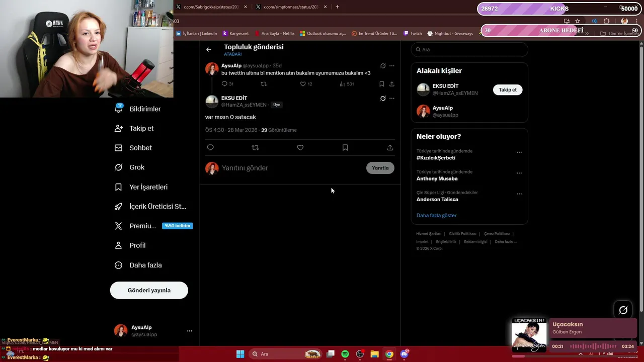Open replies on AysuAlp's post showing 31
Screen dimensions: 644x362
(227, 84)
